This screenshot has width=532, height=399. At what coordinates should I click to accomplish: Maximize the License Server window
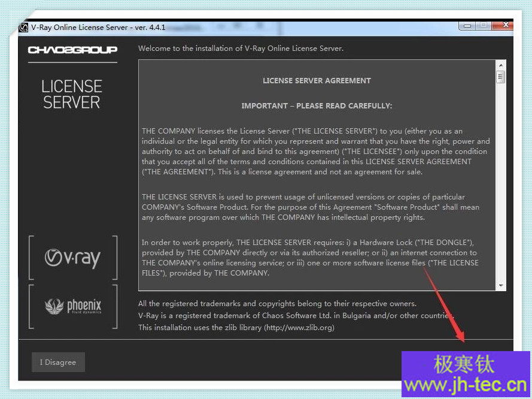point(484,26)
